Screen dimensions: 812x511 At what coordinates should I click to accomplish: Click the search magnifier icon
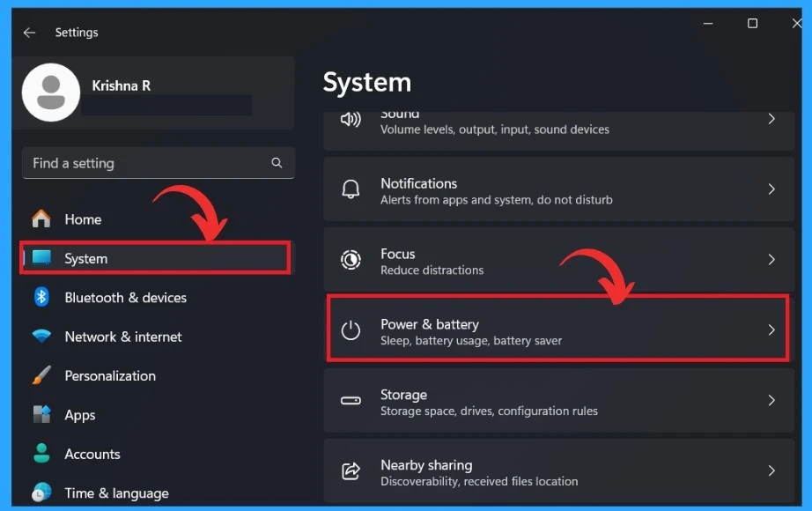[x=277, y=163]
